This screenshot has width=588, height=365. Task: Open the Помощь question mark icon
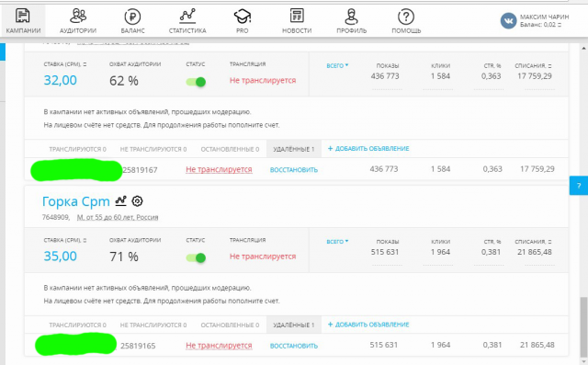pos(406,17)
